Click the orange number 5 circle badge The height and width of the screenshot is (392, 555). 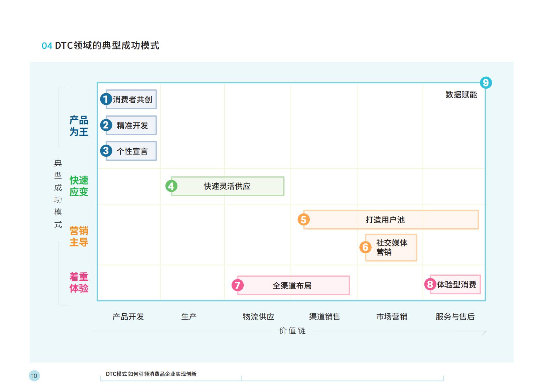point(303,219)
